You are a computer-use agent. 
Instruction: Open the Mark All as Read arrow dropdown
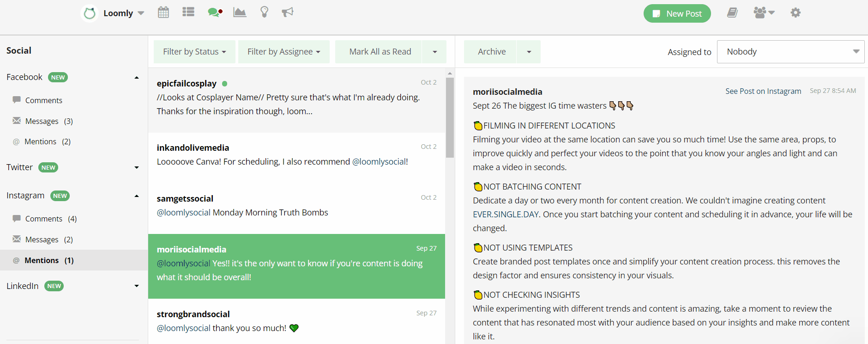[434, 52]
